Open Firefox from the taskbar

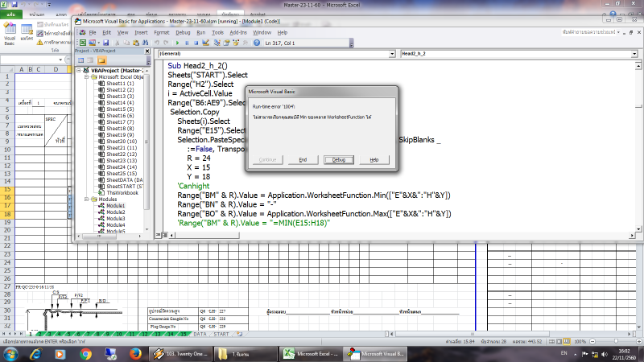coord(136,353)
